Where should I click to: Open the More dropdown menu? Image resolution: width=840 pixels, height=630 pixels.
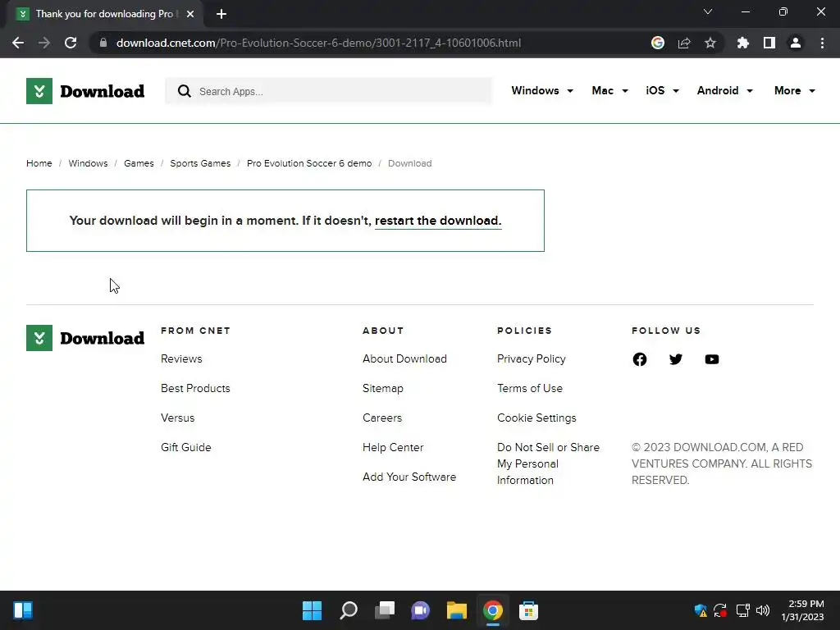tap(794, 90)
